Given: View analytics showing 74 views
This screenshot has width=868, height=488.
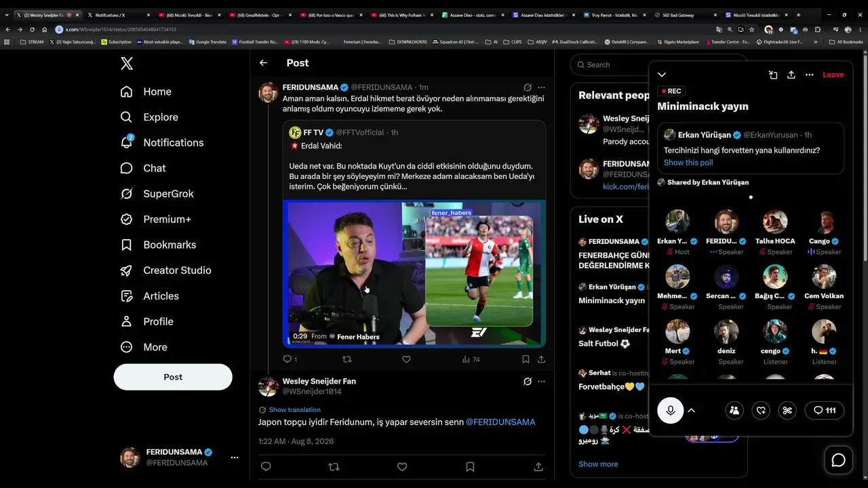Looking at the screenshot, I should click(x=471, y=359).
